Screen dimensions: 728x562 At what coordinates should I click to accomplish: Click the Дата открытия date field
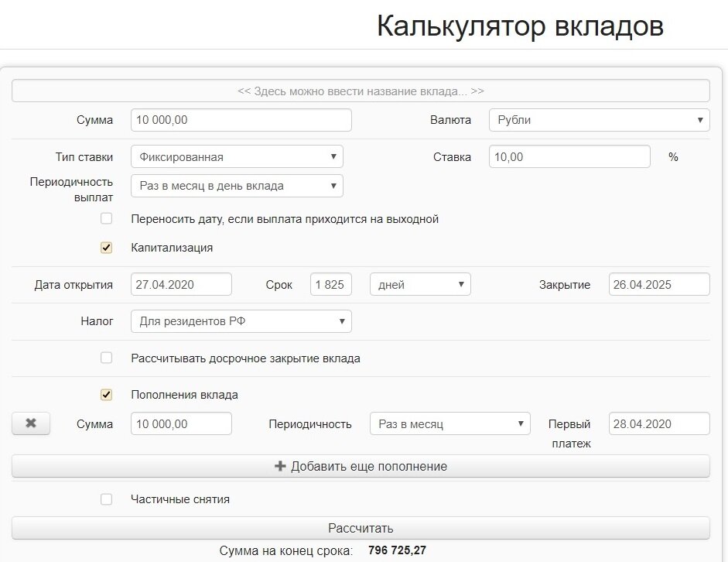(x=183, y=284)
